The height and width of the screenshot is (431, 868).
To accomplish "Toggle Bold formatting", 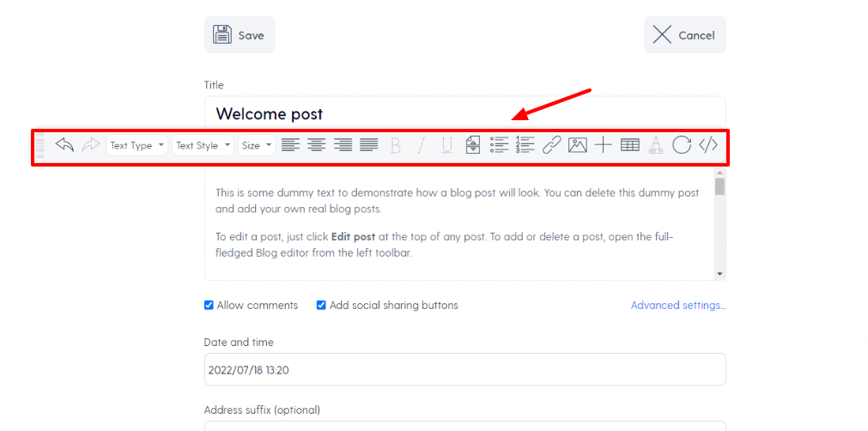I will tap(395, 145).
